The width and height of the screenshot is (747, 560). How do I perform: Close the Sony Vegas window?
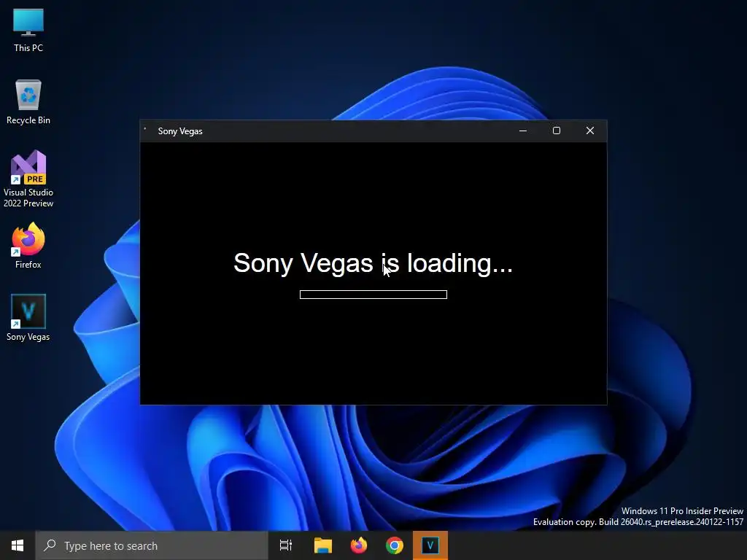[x=589, y=131]
